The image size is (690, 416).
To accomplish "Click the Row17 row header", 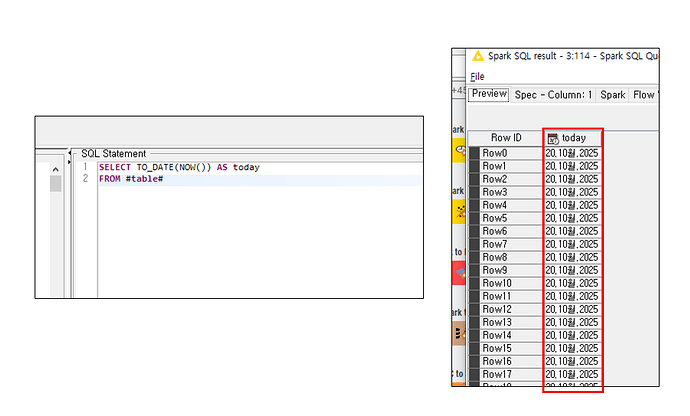I will [x=497, y=374].
